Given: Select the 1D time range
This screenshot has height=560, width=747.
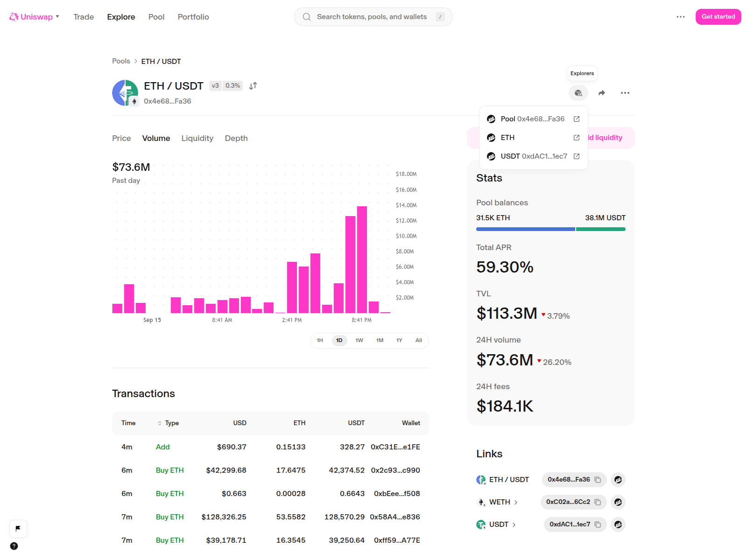Looking at the screenshot, I should pyautogui.click(x=339, y=340).
